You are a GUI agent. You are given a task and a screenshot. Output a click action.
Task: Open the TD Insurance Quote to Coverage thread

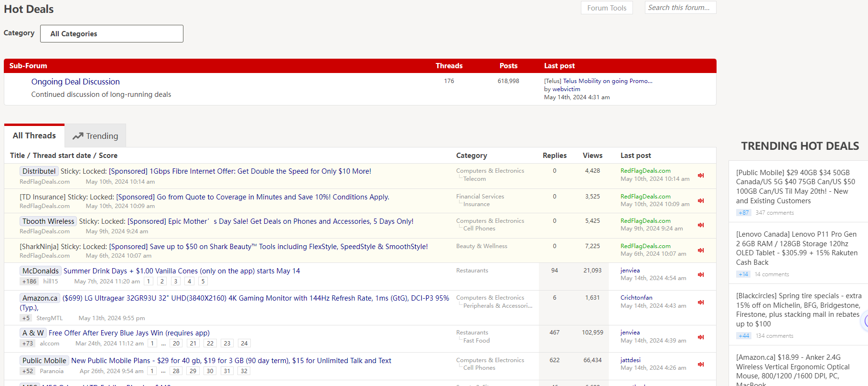pos(253,197)
